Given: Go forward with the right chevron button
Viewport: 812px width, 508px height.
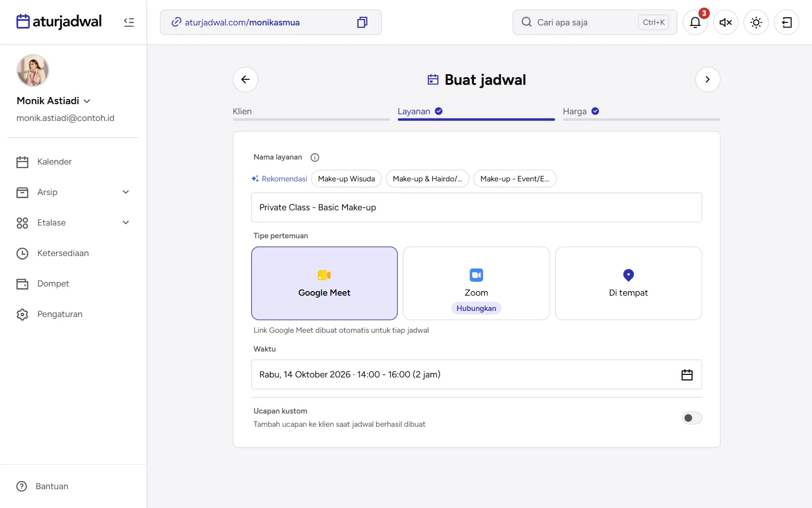Looking at the screenshot, I should 707,79.
